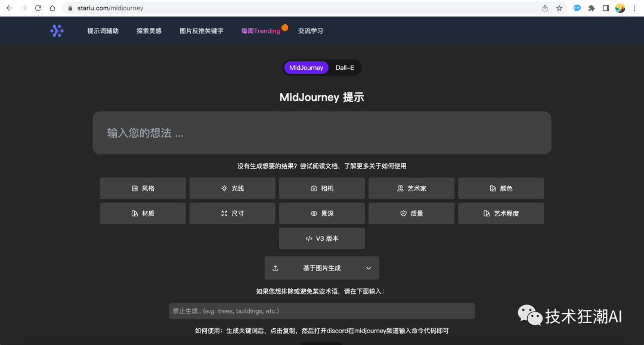
Task: Go back with browser back arrow
Action: (x=9, y=8)
